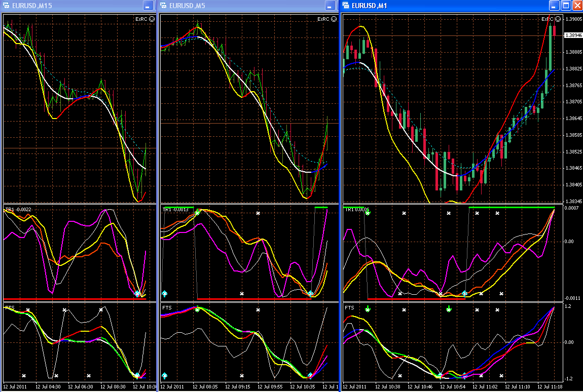Click the 12 Jul 08:30 time label

[x=113, y=387]
